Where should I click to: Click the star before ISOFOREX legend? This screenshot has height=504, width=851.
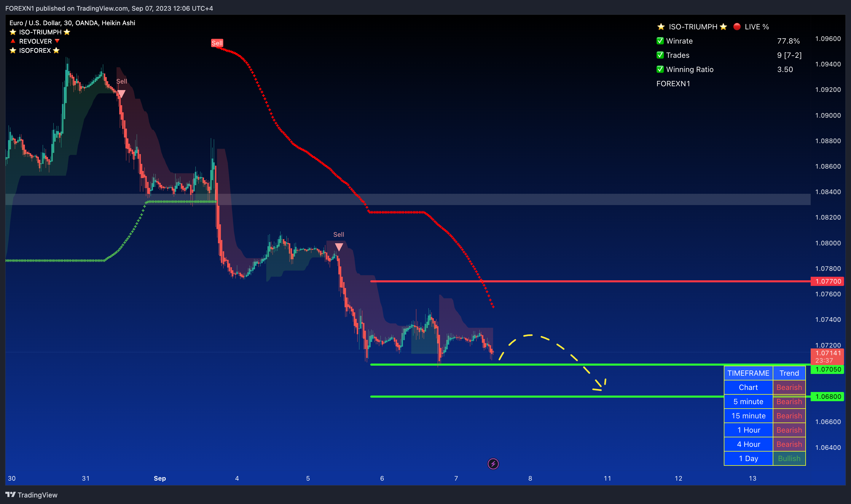[x=13, y=50]
